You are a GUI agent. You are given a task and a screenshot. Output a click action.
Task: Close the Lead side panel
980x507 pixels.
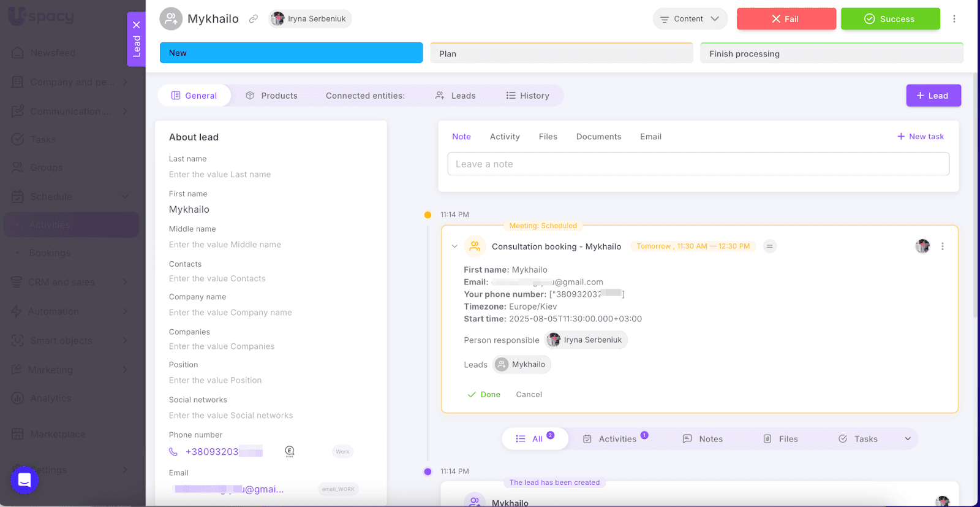[136, 25]
